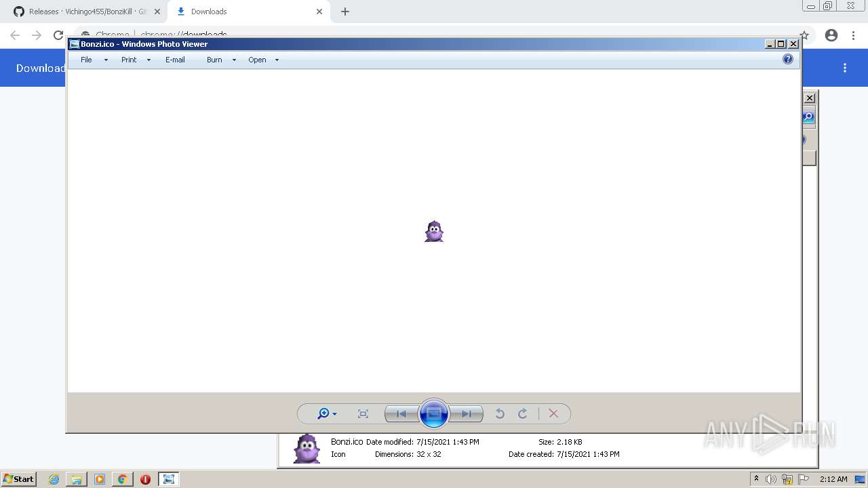Switch to the GitHub Releases BonziKill tab
The width and height of the screenshot is (868, 488).
coord(87,12)
